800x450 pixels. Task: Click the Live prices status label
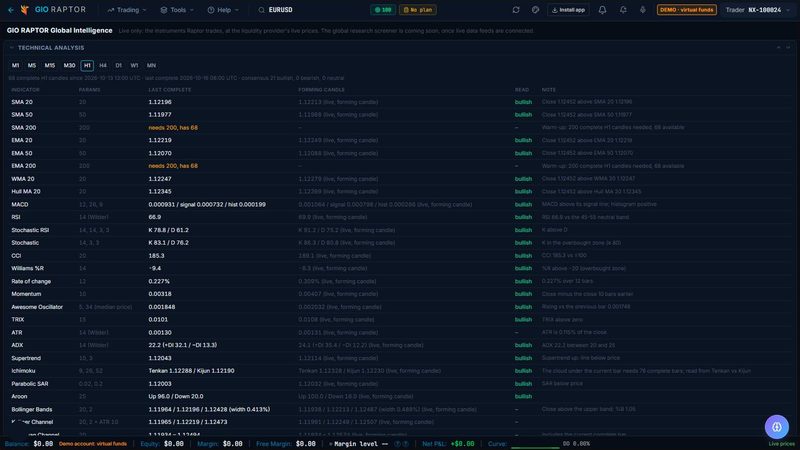pos(781,444)
